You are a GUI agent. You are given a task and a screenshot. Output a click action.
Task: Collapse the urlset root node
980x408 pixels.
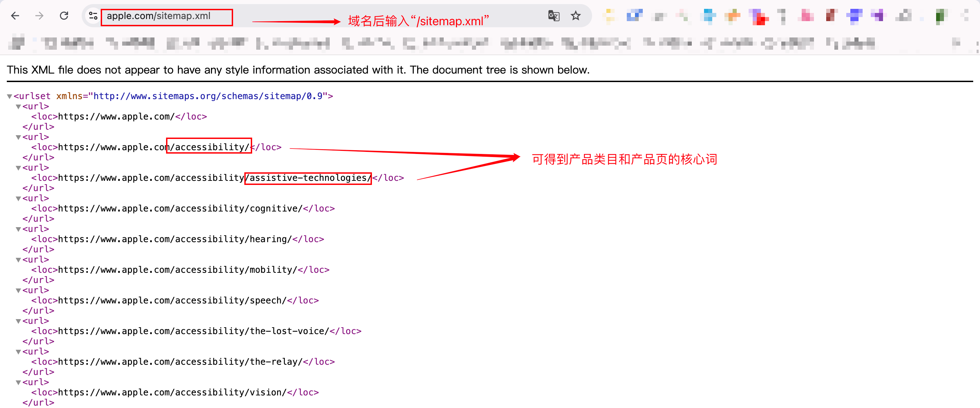10,96
